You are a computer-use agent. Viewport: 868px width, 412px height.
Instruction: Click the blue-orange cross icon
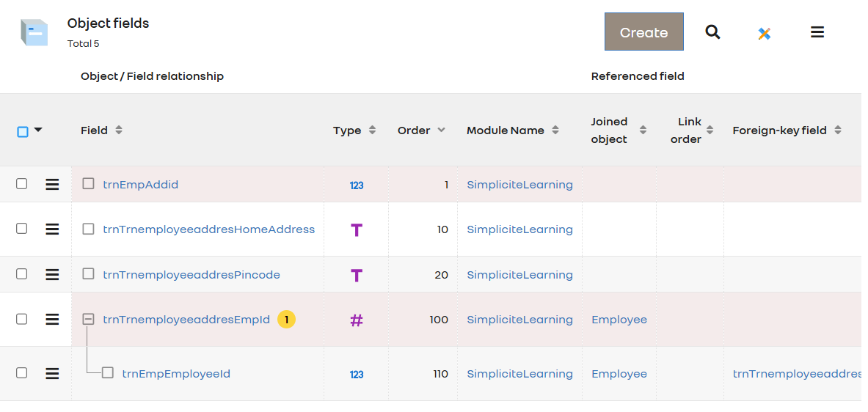764,33
